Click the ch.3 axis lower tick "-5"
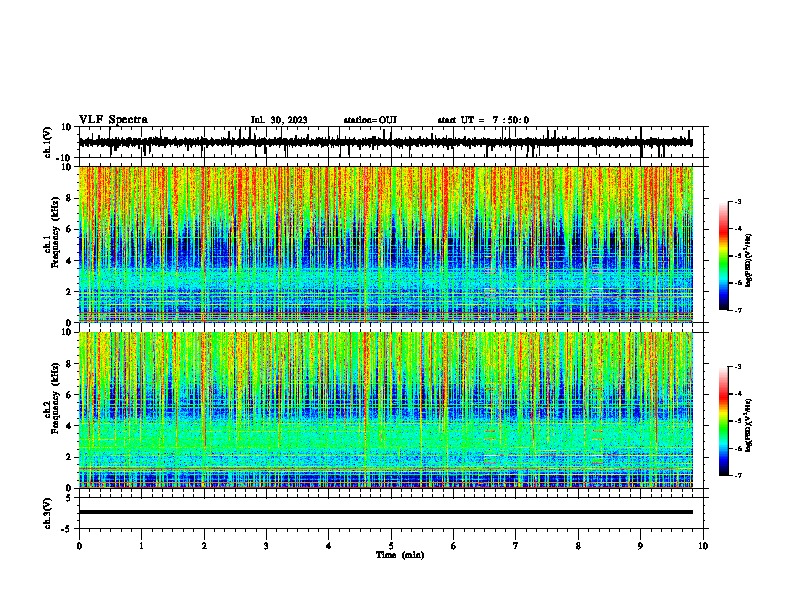792x612 pixels. coord(67,529)
